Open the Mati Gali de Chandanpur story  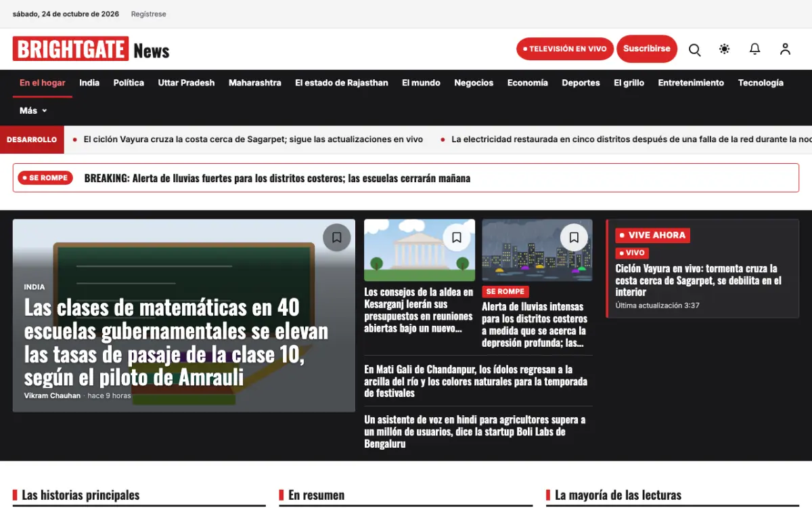coord(476,381)
